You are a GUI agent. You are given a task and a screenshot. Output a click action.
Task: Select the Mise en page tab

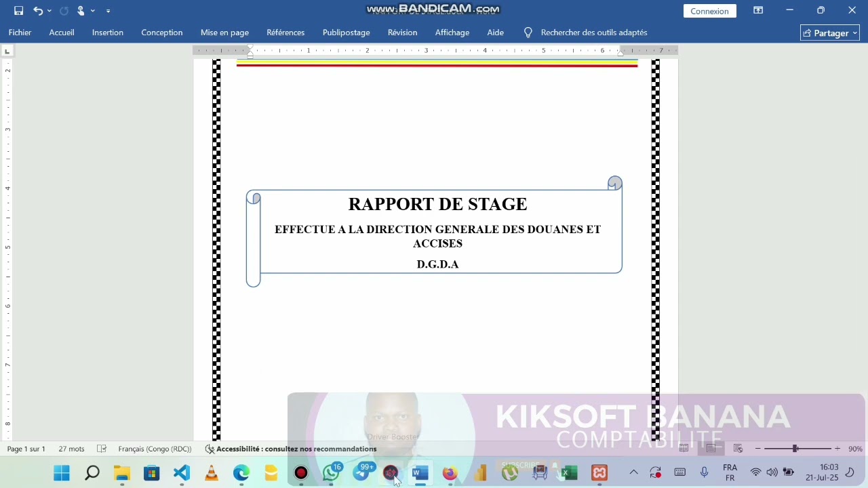[x=224, y=33]
